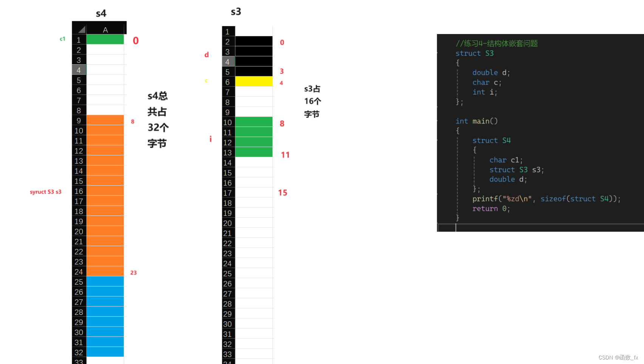Select row header 6 in the s3 sheet
This screenshot has height=364, width=644.
click(x=228, y=82)
